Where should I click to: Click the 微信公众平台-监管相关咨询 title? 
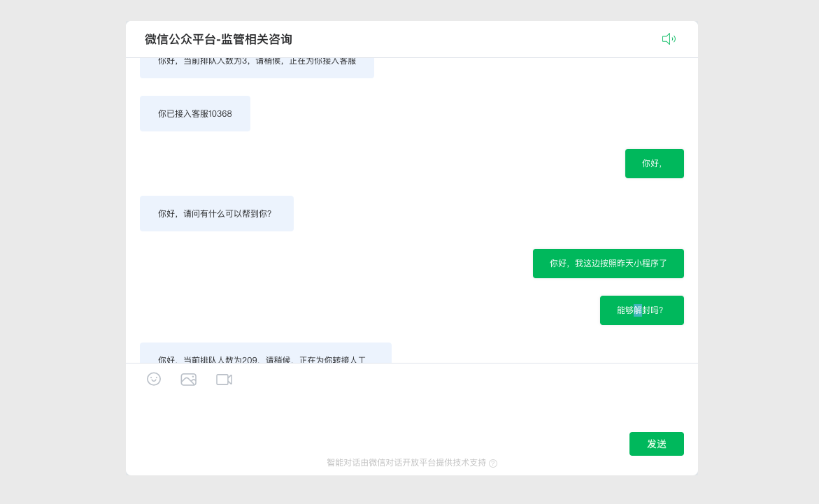point(218,39)
